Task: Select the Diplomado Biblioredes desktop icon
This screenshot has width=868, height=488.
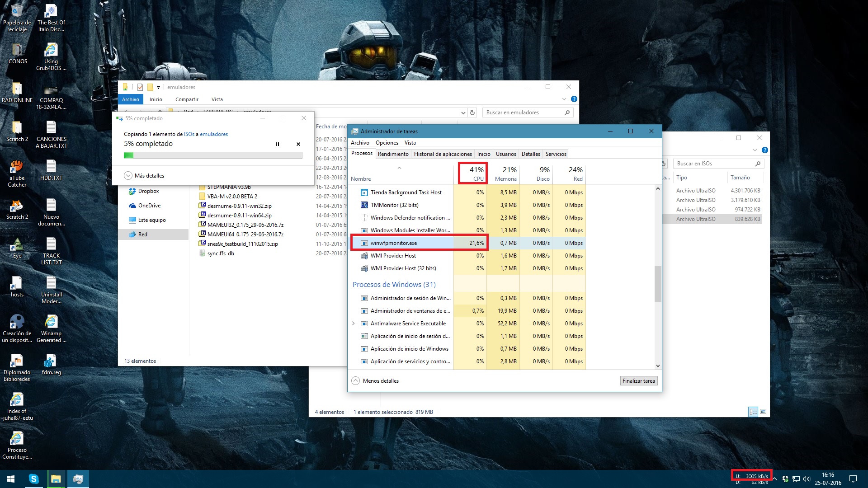Action: coord(17,368)
